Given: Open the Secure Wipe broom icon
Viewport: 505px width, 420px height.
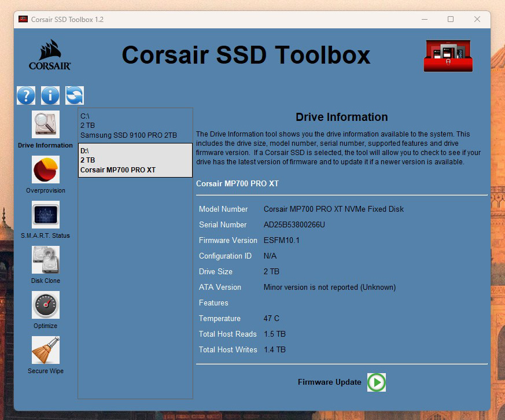Looking at the screenshot, I should 46,350.
